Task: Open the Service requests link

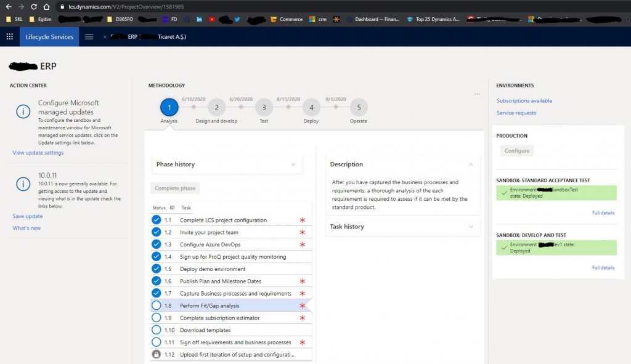Action: (x=516, y=113)
